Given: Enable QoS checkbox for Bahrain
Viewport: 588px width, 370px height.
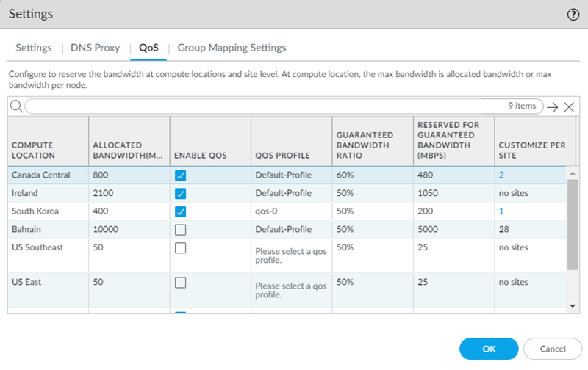Looking at the screenshot, I should 181,230.
